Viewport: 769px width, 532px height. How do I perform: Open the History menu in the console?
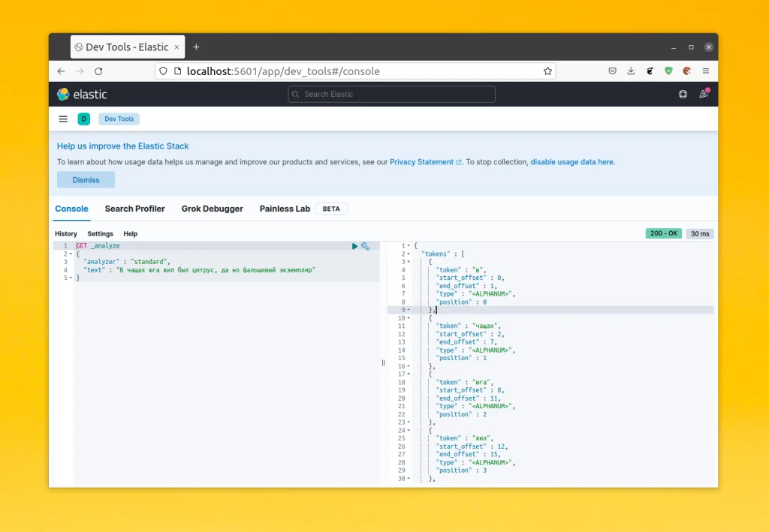(66, 233)
